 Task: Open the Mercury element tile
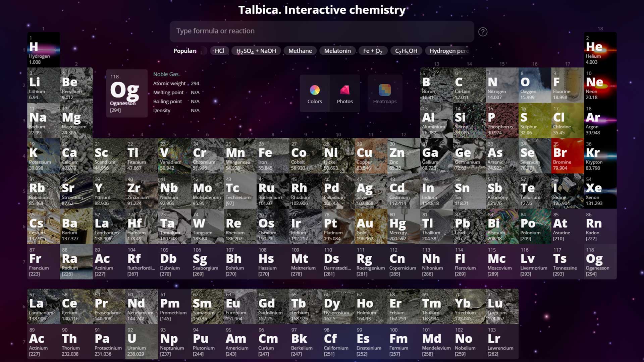[404, 227]
